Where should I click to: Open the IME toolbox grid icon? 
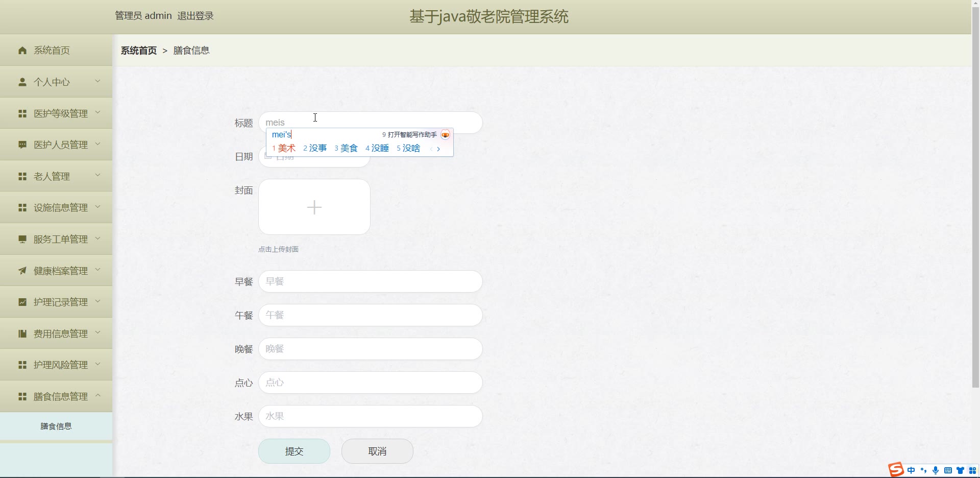pos(972,470)
